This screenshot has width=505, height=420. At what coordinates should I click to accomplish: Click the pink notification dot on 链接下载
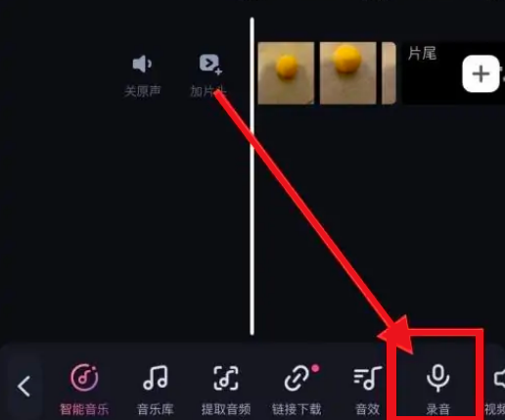coord(315,368)
